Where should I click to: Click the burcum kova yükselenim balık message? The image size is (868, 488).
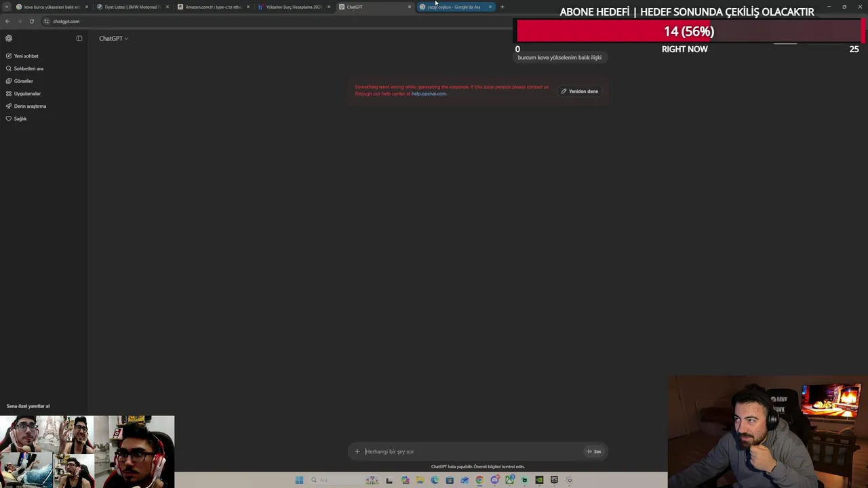[x=559, y=58]
